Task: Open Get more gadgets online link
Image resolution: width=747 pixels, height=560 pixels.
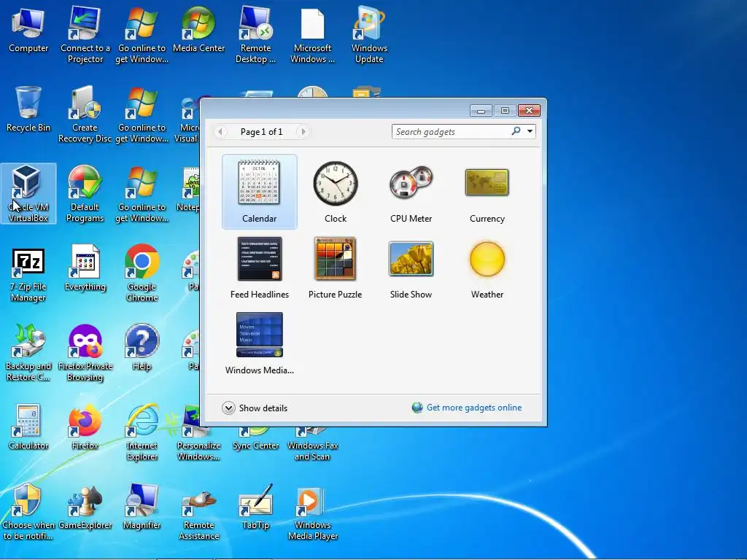Action: click(474, 408)
